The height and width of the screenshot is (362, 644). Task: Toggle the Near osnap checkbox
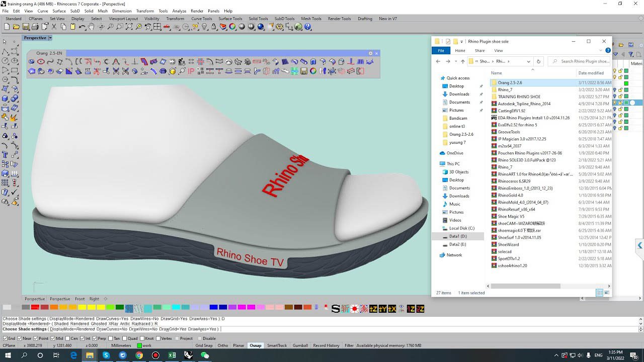click(20, 338)
